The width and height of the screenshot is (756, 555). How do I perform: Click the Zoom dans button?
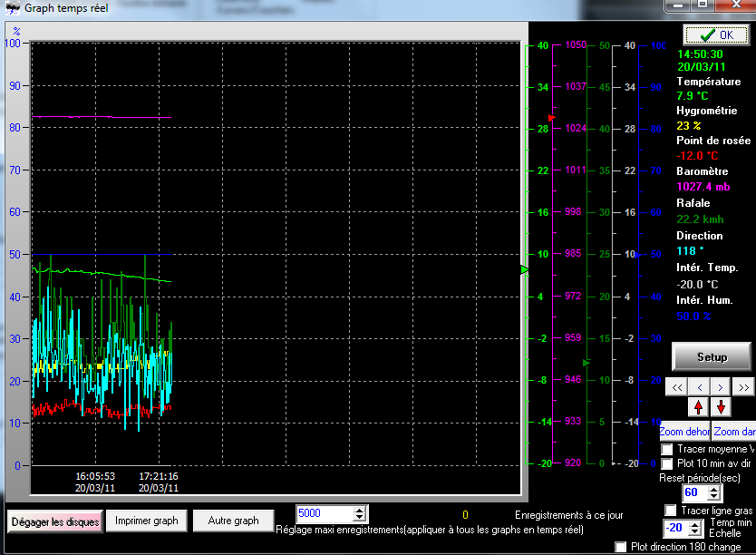pos(734,432)
